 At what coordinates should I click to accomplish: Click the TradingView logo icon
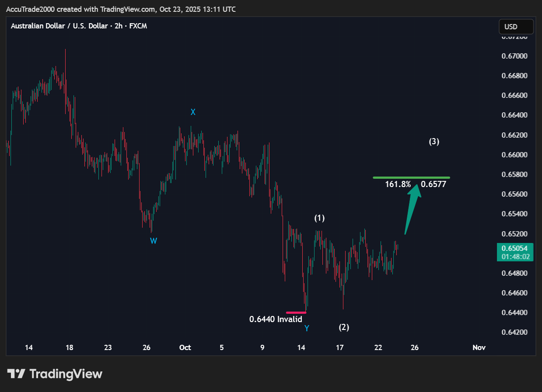pos(16,374)
